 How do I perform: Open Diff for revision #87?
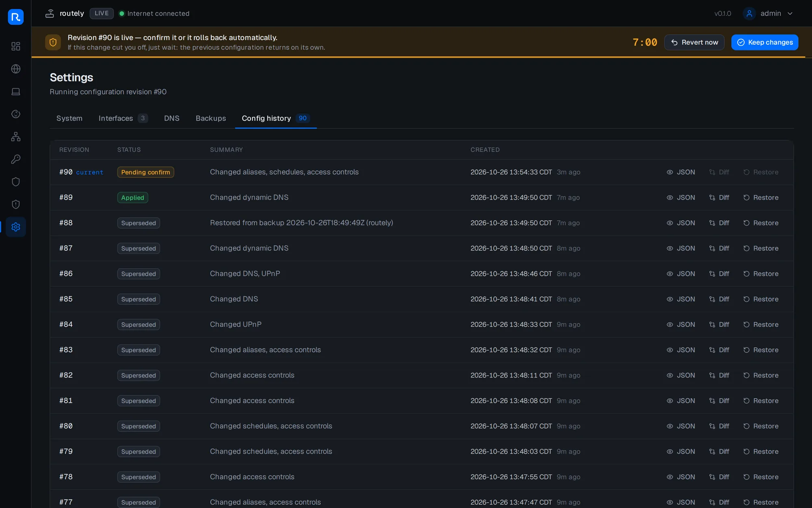tap(719, 248)
